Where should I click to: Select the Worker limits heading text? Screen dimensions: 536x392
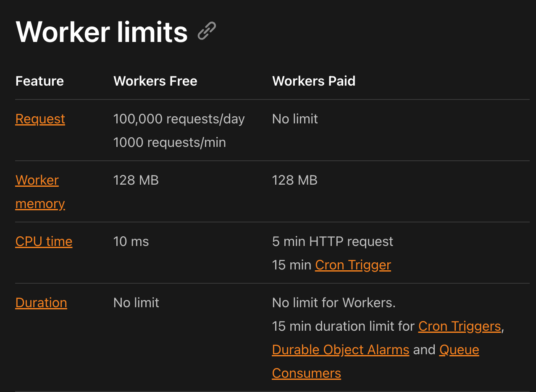(x=102, y=31)
